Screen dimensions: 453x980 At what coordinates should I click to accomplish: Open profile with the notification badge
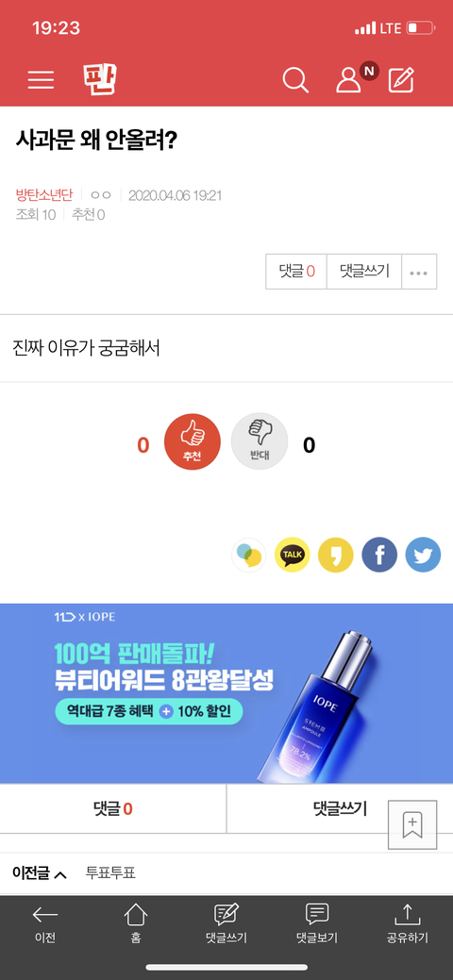coord(350,78)
